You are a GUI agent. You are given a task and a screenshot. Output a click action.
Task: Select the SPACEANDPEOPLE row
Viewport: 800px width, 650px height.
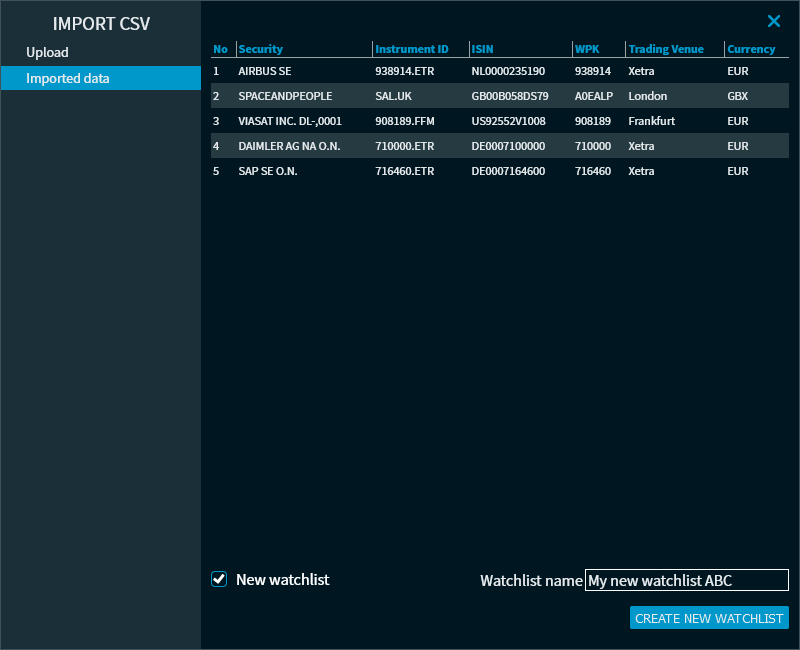pyautogui.click(x=285, y=96)
